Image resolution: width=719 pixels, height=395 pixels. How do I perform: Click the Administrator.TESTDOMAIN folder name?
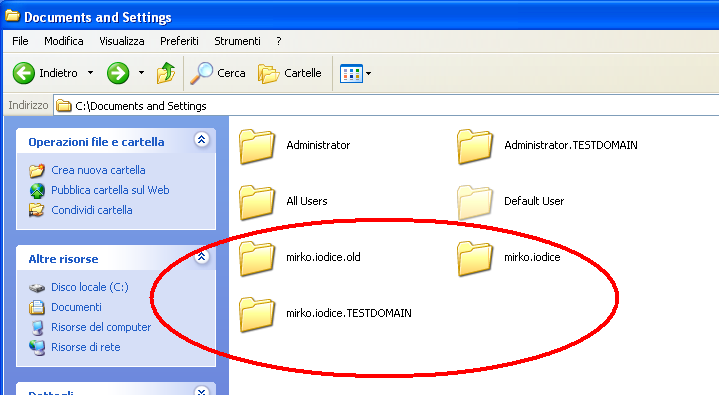coord(571,145)
